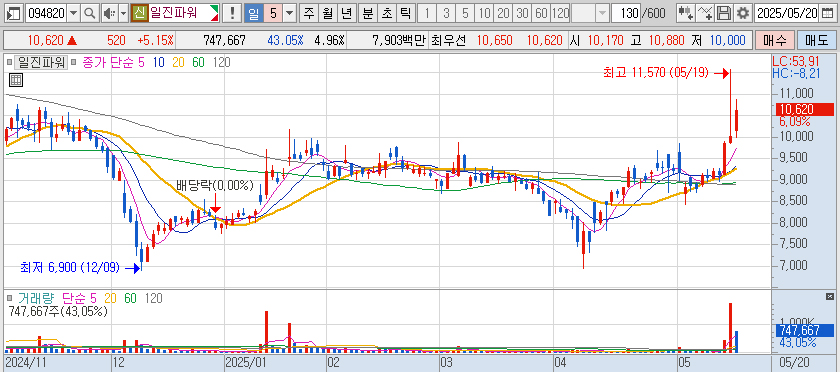The image size is (840, 372).
Task: Click the grid table icon below legend
Action: 16,81
